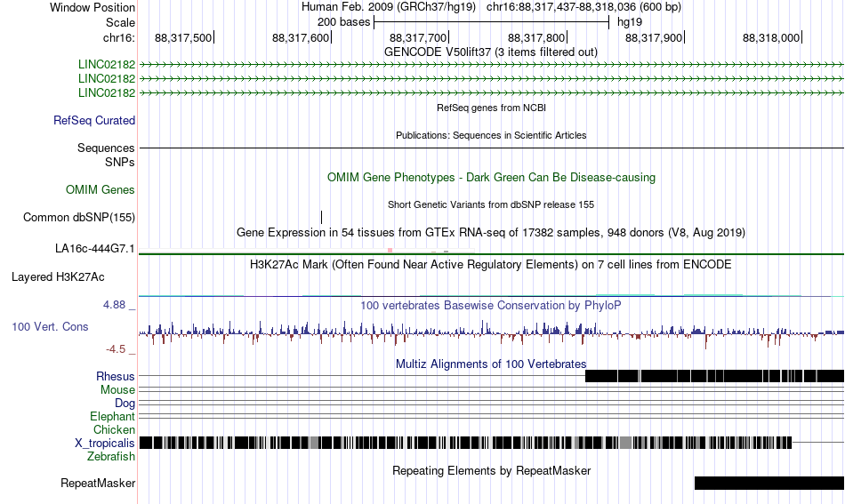Click the X_tropicalis alignment blocks
Viewport: 845px width, 504px height.
[465, 444]
